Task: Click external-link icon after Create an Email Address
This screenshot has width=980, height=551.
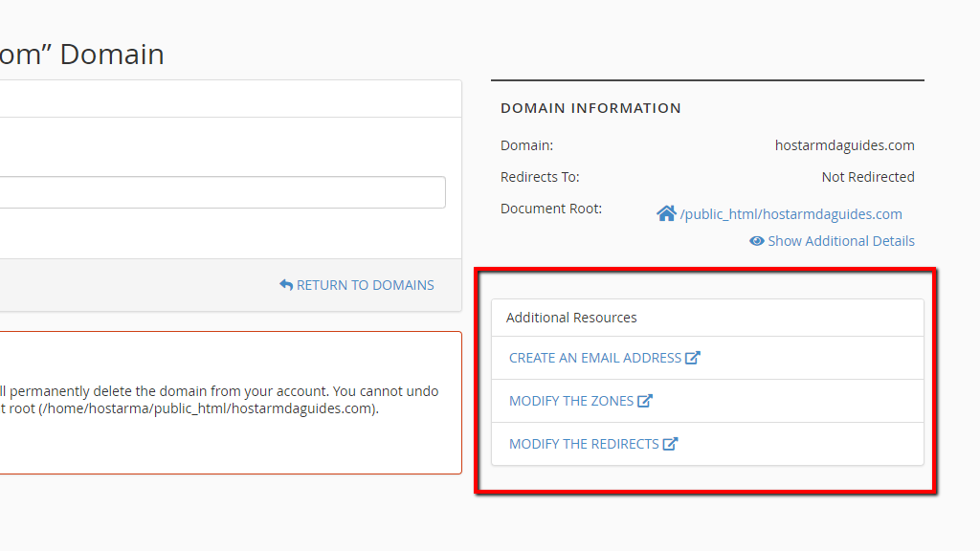Action: 693,358
